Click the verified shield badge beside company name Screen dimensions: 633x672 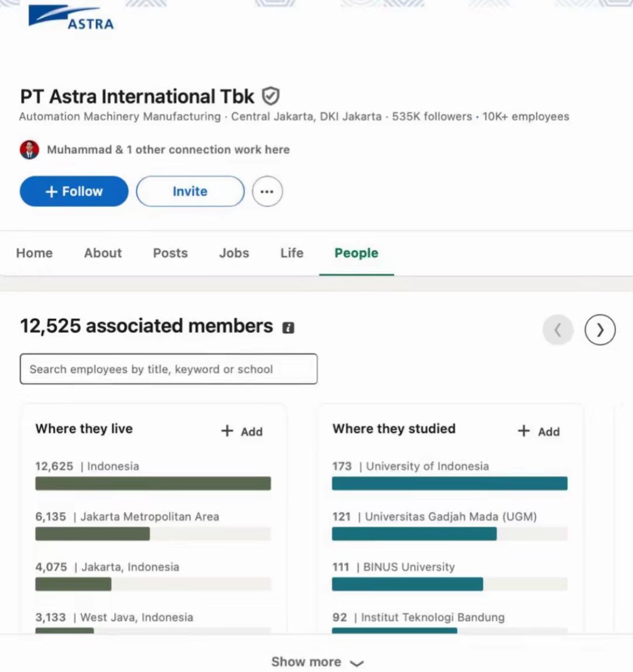[x=271, y=96]
